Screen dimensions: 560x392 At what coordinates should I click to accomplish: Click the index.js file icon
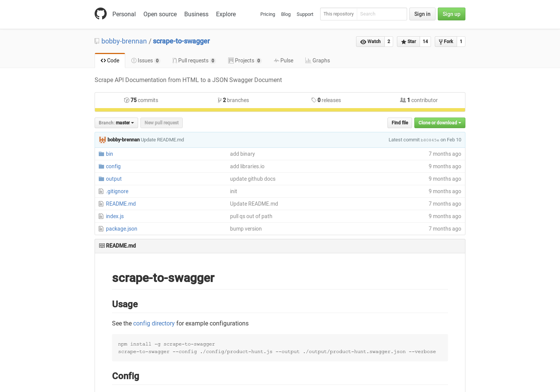101,216
